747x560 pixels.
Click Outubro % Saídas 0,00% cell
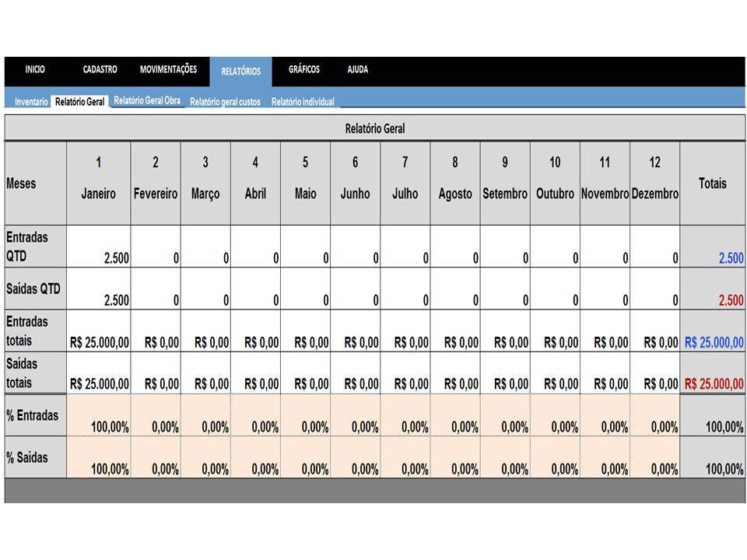(556, 457)
